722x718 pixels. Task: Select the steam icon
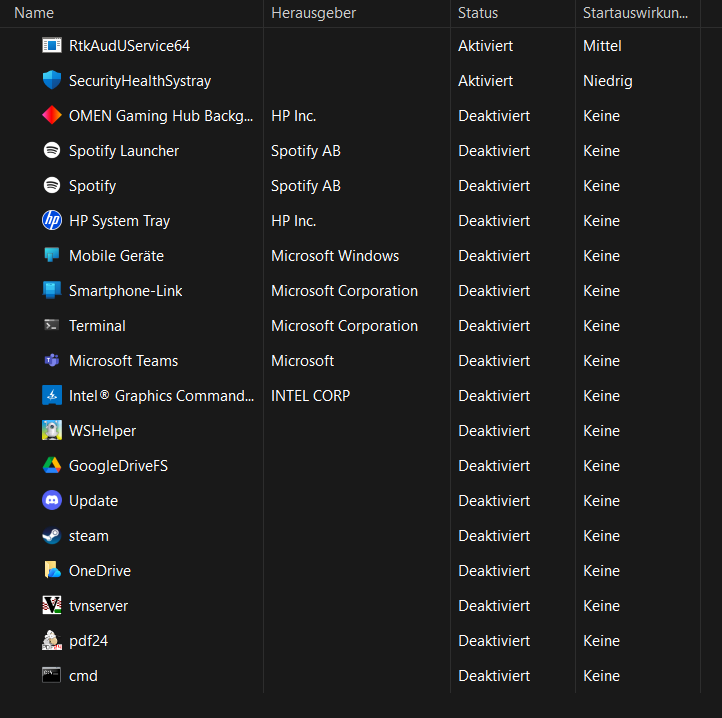[x=52, y=536]
